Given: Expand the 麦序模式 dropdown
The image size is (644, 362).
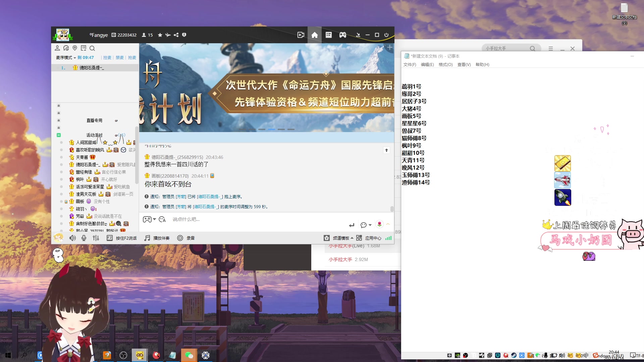Looking at the screenshot, I should point(66,58).
